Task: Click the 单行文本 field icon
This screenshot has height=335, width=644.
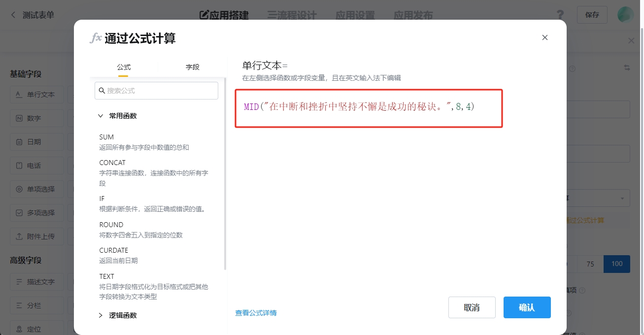Action: [19, 95]
